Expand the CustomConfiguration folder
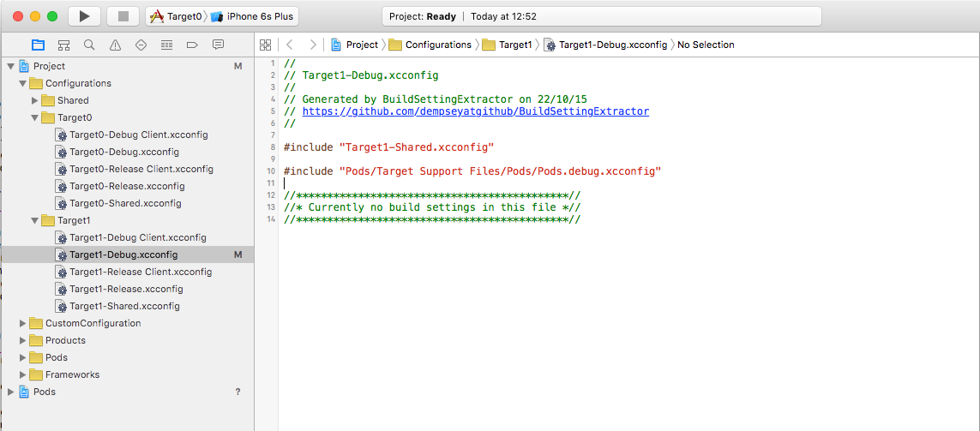 pos(23,323)
